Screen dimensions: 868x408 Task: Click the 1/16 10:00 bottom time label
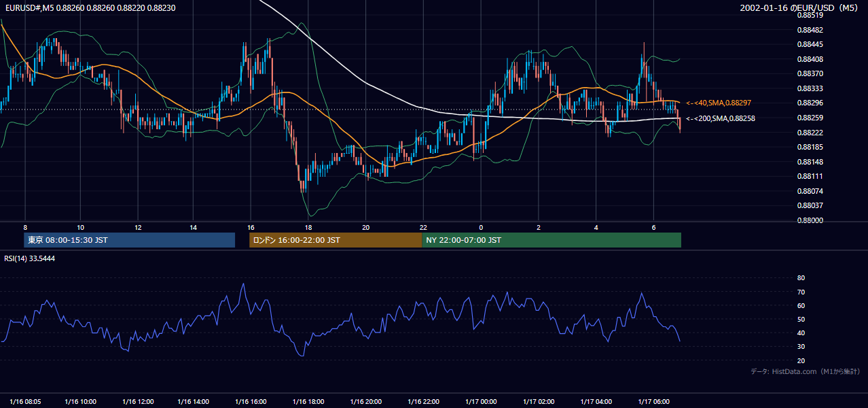point(80,401)
